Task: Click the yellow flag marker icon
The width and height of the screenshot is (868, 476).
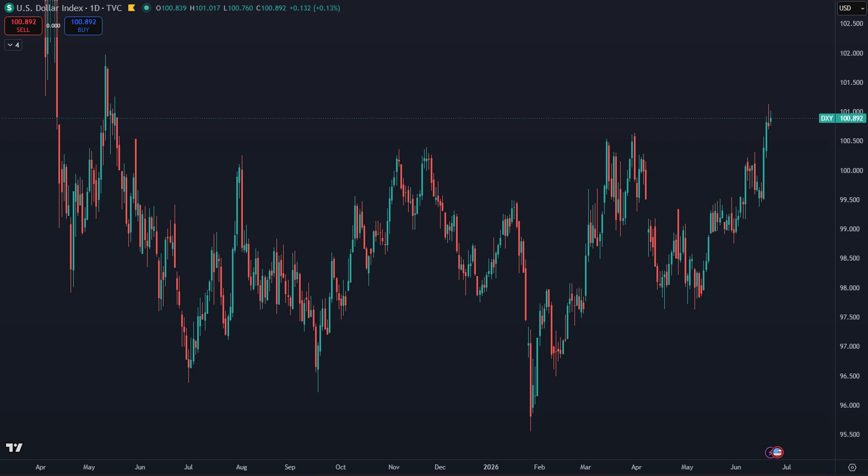Action: pyautogui.click(x=131, y=8)
